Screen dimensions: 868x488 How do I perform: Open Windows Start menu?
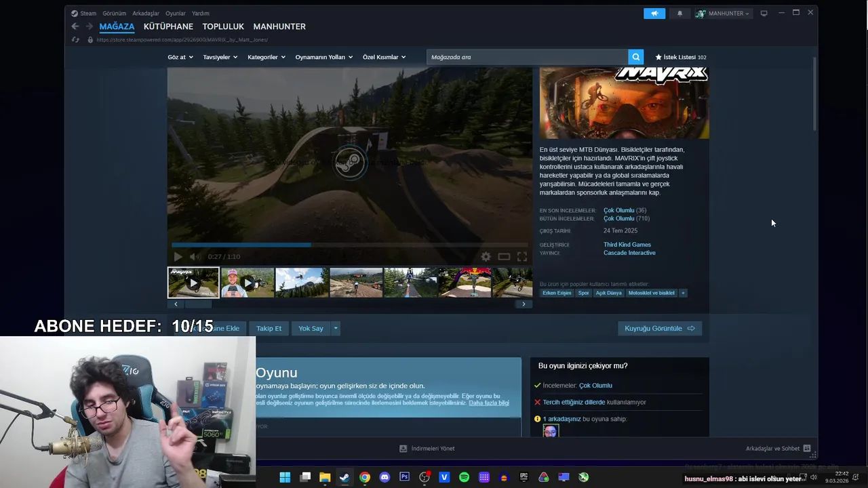(x=285, y=477)
